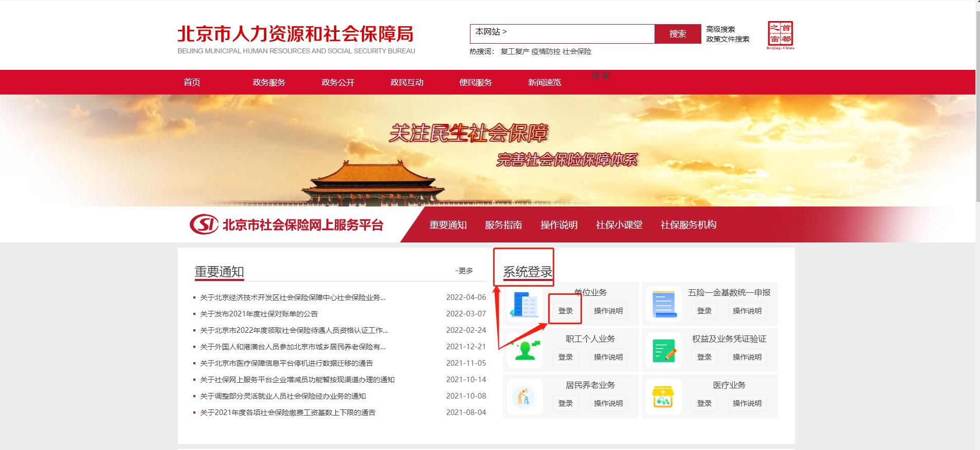Click 操作说明 under 权益及业务凭证验证
This screenshot has width=980, height=450.
[747, 357]
